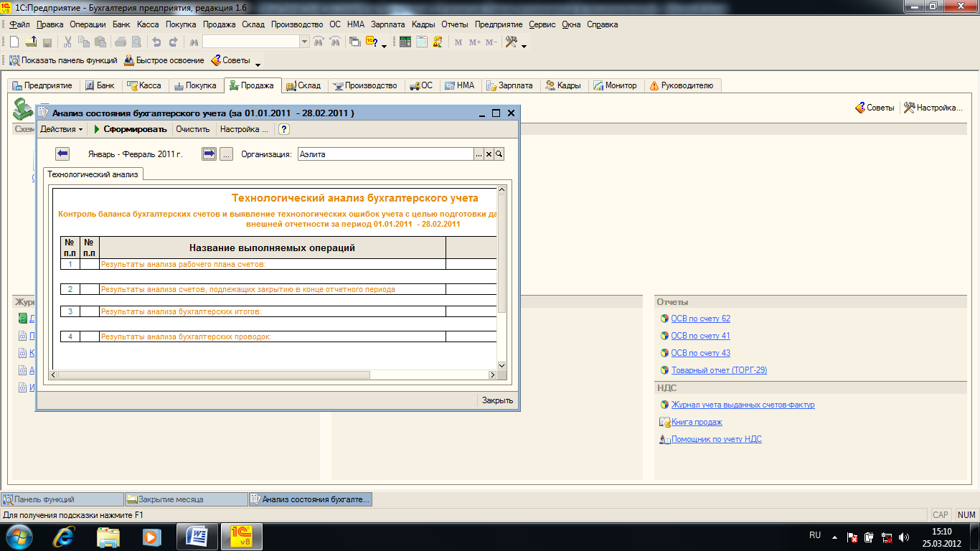Viewport: 980px width, 551px height.
Task: Click the Open file toolbar icon
Action: [31, 42]
